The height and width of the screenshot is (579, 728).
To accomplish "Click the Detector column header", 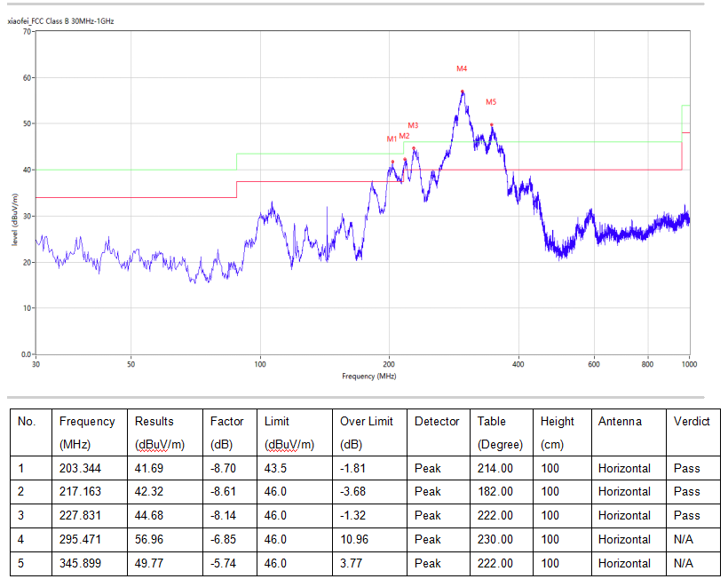I will 437,421.
